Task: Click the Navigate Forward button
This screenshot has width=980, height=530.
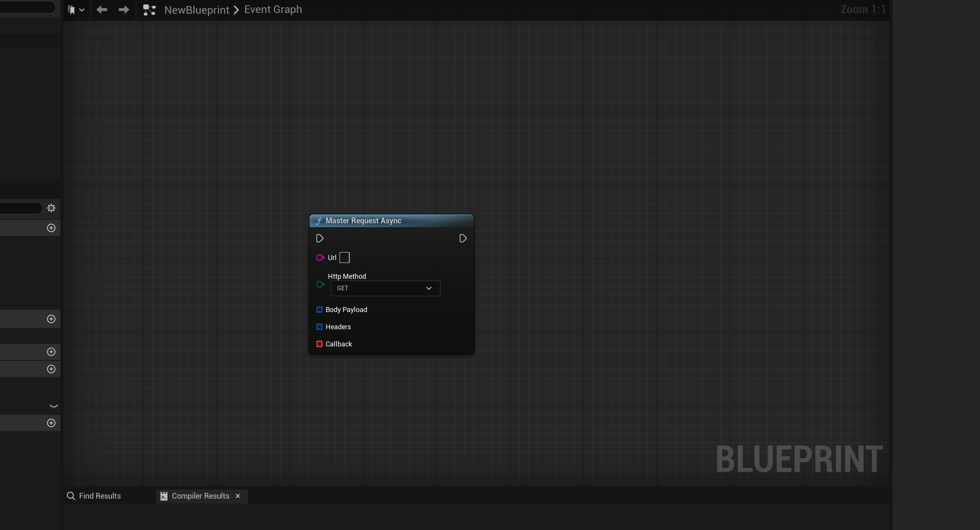Action: click(123, 9)
